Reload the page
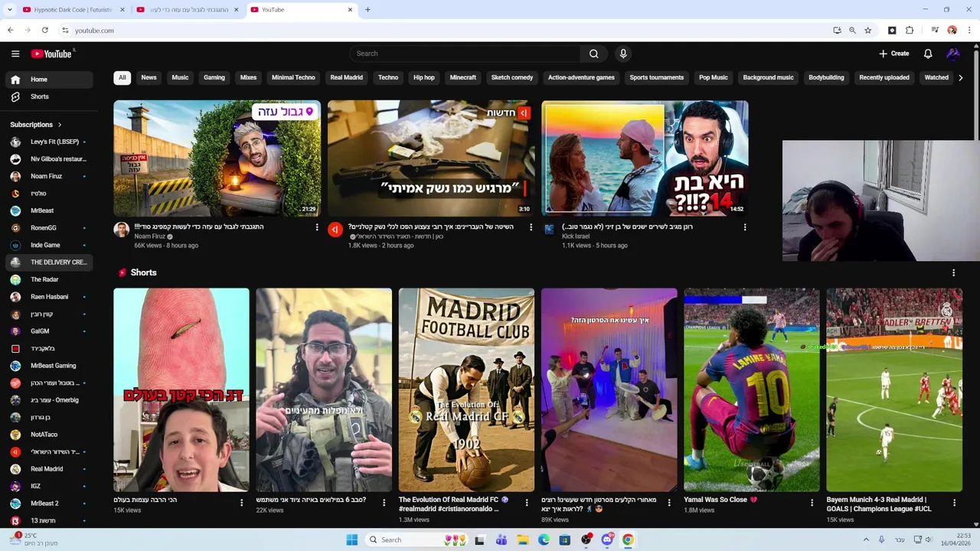 click(x=45, y=31)
